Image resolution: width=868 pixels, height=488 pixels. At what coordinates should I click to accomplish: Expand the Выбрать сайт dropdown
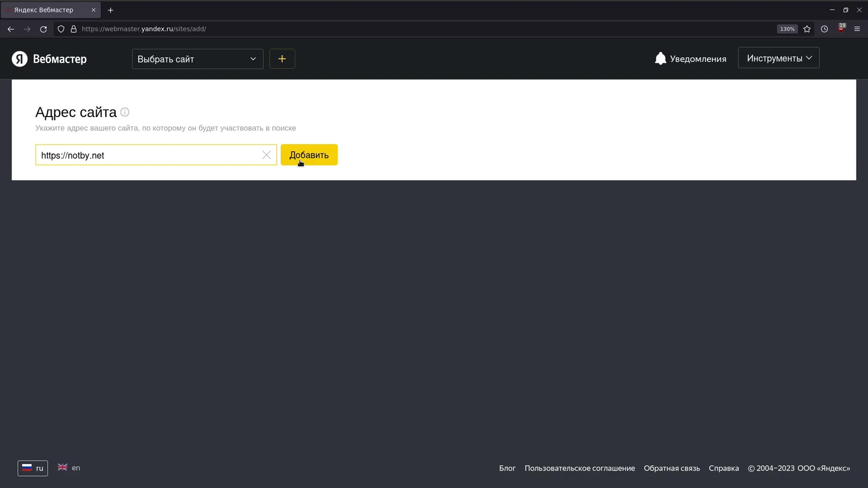coord(197,59)
